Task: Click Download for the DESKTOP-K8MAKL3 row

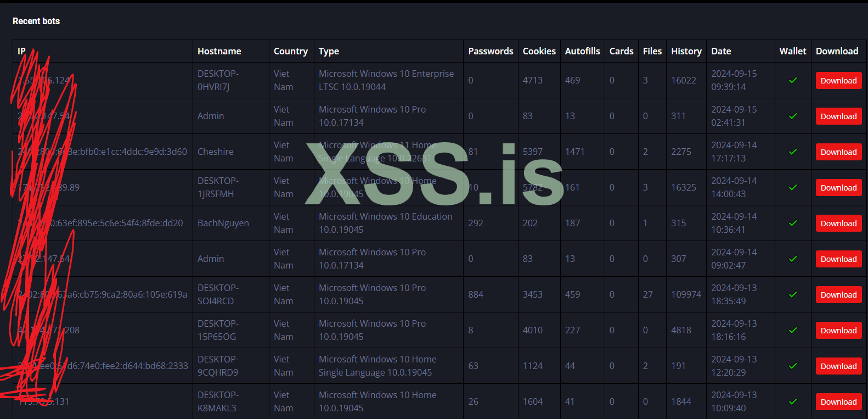Action: click(838, 401)
